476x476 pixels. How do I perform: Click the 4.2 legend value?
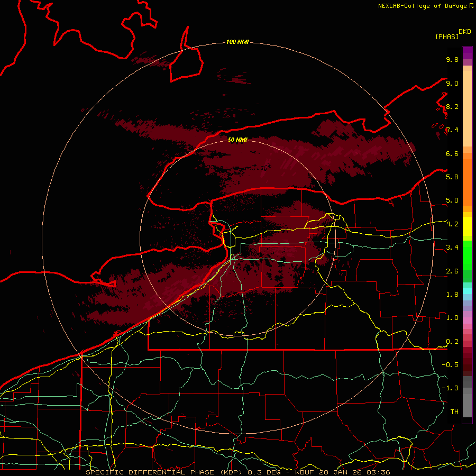click(x=452, y=224)
